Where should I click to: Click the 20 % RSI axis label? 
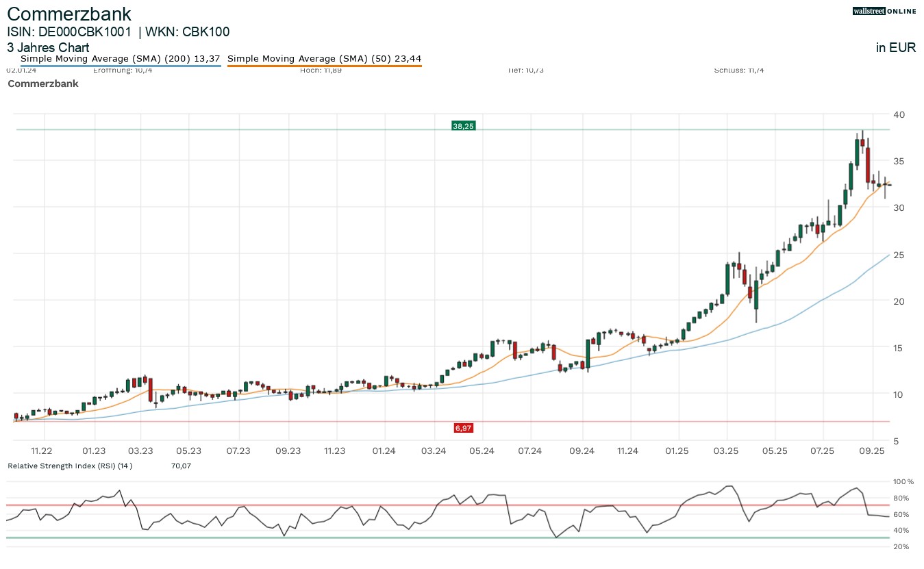[x=901, y=546]
